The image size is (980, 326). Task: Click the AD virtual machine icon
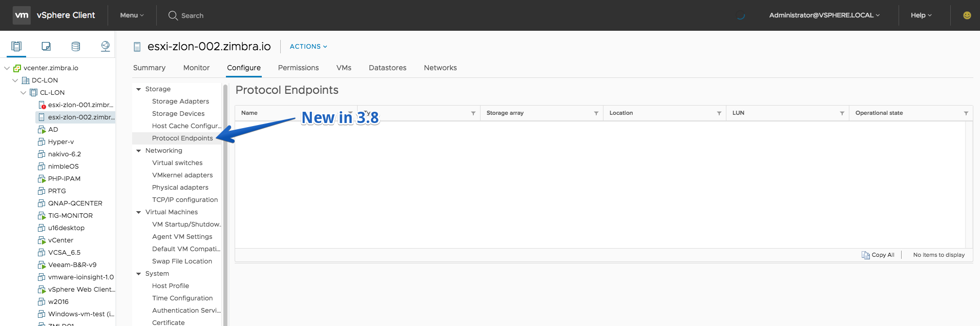(x=42, y=130)
